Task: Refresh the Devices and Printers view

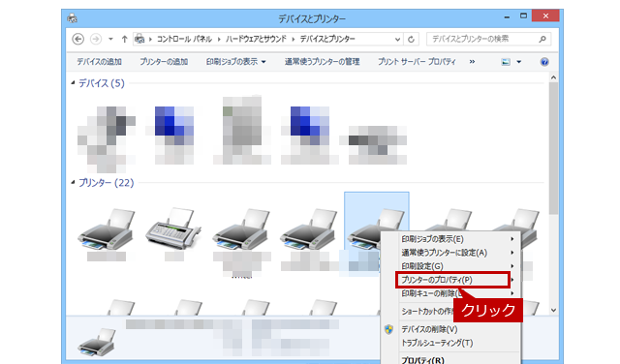Action: click(x=411, y=39)
